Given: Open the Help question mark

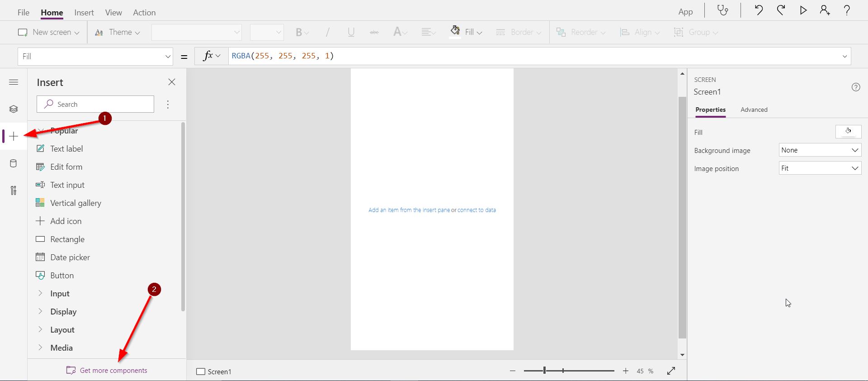Looking at the screenshot, I should (847, 10).
